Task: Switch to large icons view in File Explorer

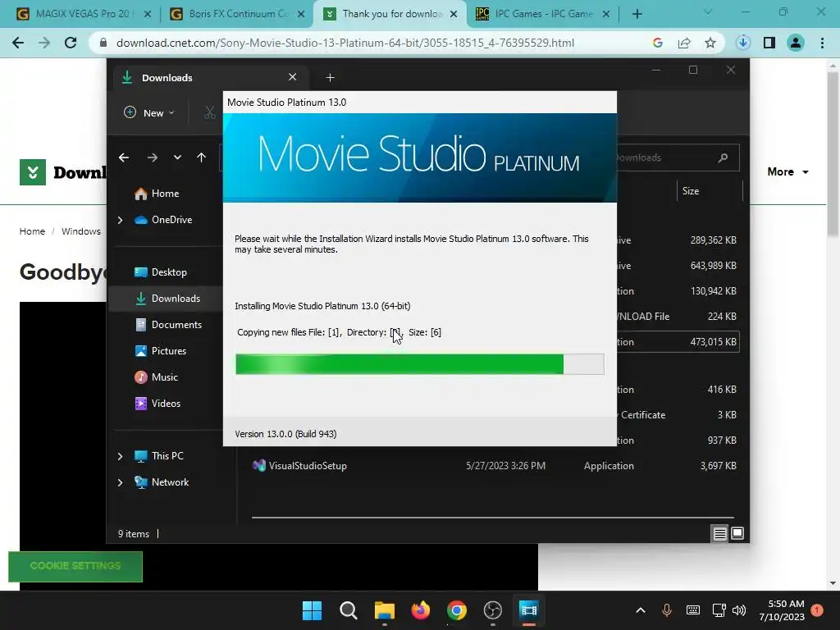Action: tap(737, 533)
